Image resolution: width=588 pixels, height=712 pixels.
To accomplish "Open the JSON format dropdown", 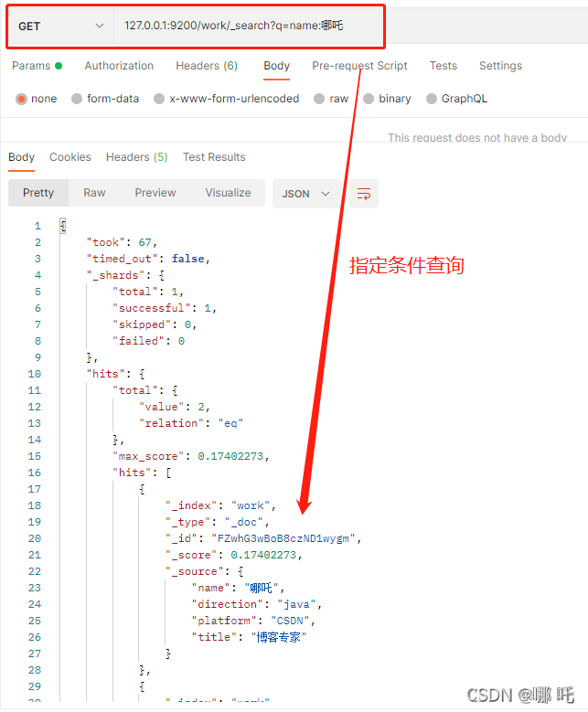I will click(x=306, y=194).
